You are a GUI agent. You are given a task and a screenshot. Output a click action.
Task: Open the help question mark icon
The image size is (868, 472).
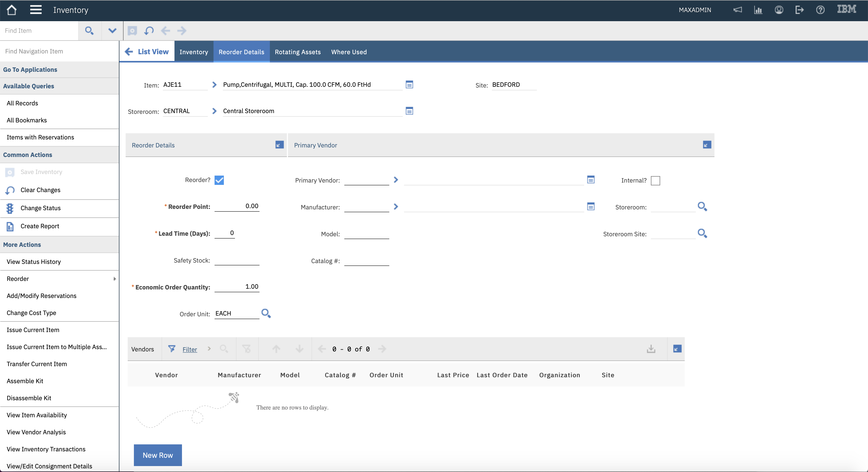(x=820, y=10)
